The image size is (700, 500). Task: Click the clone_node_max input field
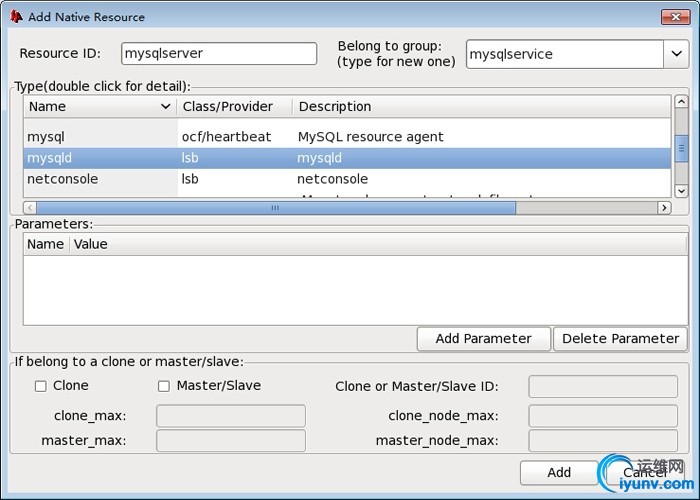[603, 416]
